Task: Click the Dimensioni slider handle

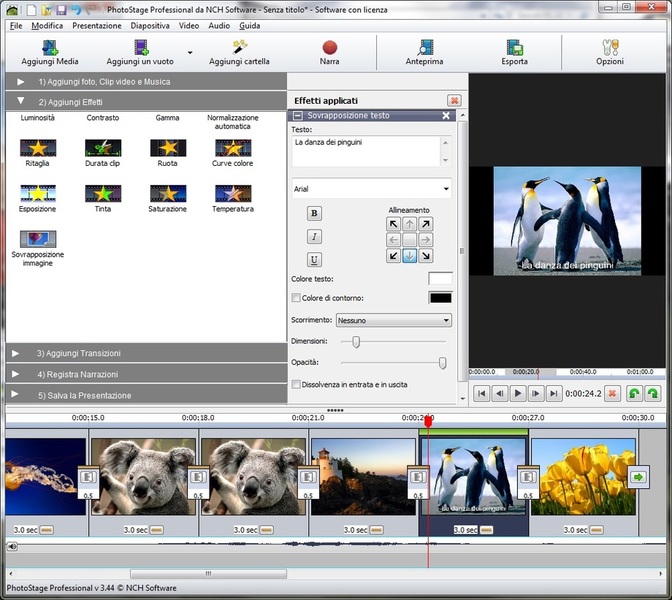Action: coord(356,342)
